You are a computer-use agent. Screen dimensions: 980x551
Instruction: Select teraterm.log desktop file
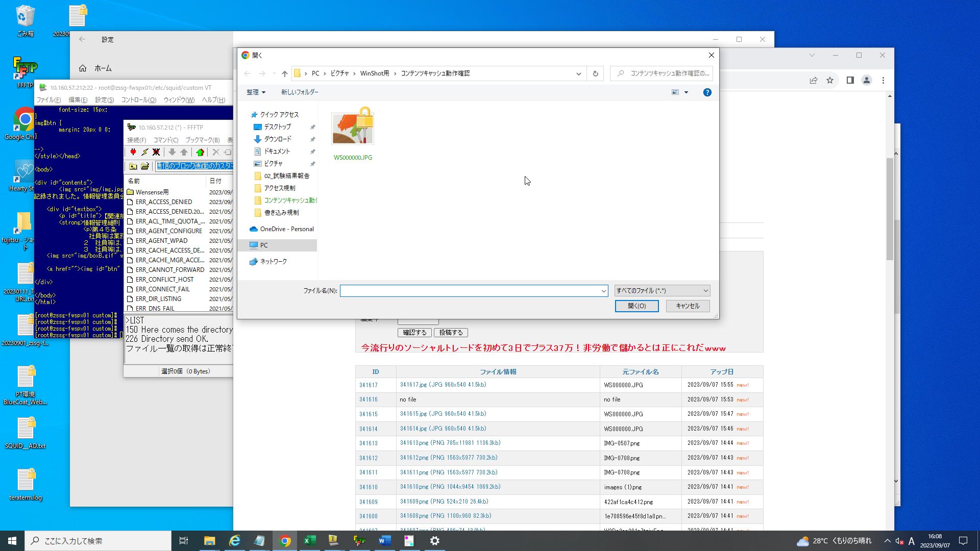pos(26,484)
